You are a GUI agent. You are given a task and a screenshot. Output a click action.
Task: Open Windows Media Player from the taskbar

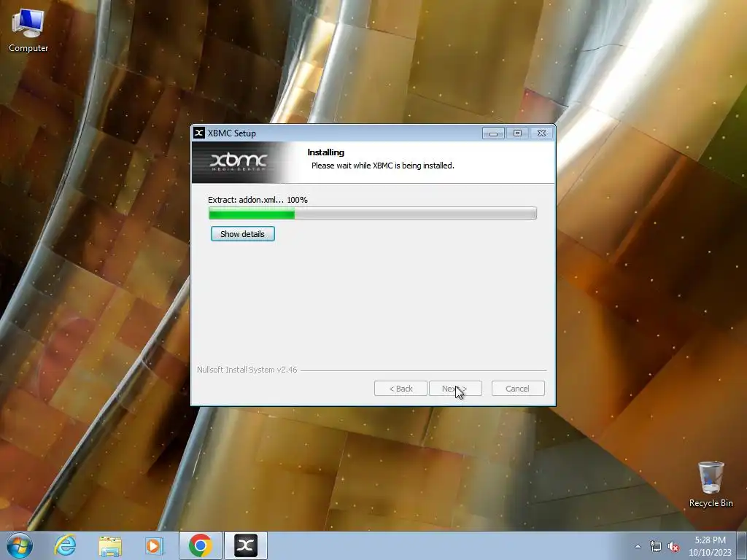point(154,545)
